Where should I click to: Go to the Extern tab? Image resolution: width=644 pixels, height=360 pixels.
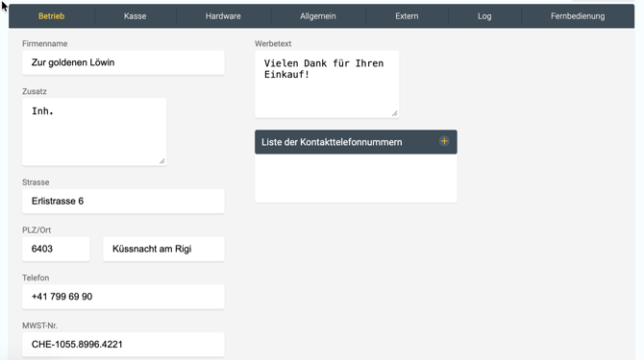pyautogui.click(x=407, y=16)
